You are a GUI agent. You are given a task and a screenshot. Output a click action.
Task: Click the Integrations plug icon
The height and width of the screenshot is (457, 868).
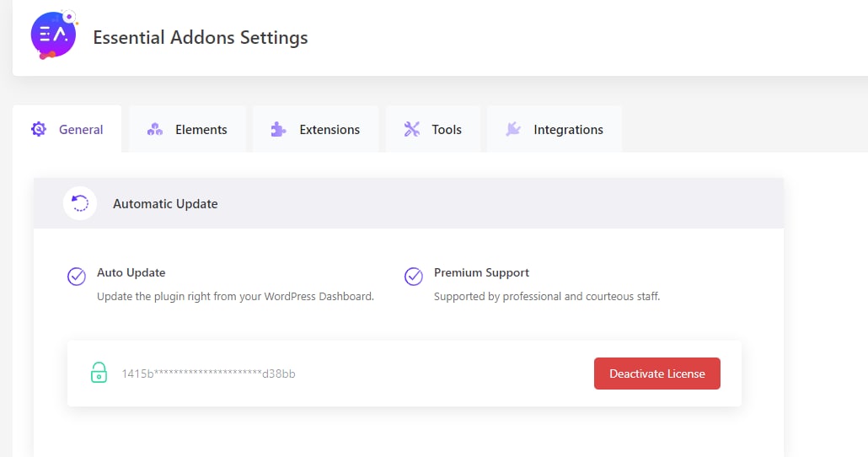[513, 129]
